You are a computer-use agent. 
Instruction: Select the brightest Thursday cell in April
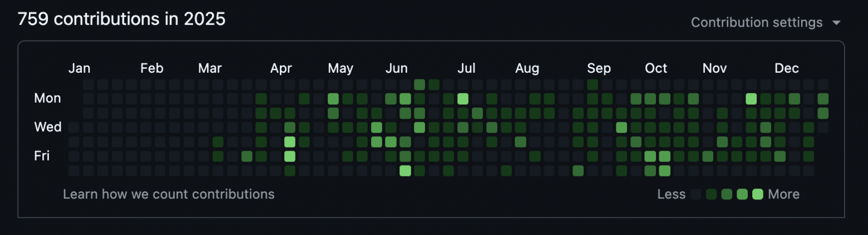(x=290, y=142)
